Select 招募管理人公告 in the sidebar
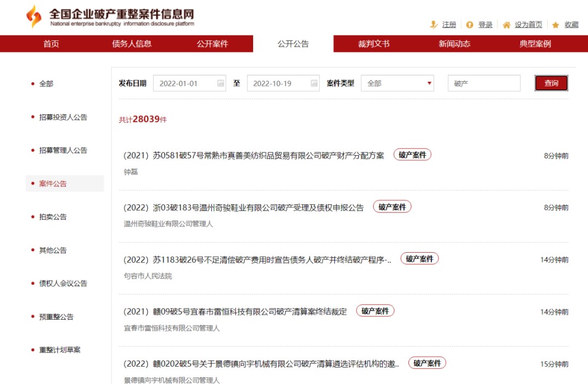The height and width of the screenshot is (384, 588). coord(63,150)
